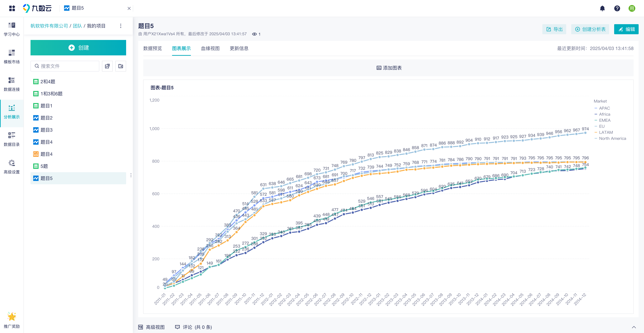Toggle the EU legend series
Viewport: 644px width, 333px height.
tap(600, 126)
